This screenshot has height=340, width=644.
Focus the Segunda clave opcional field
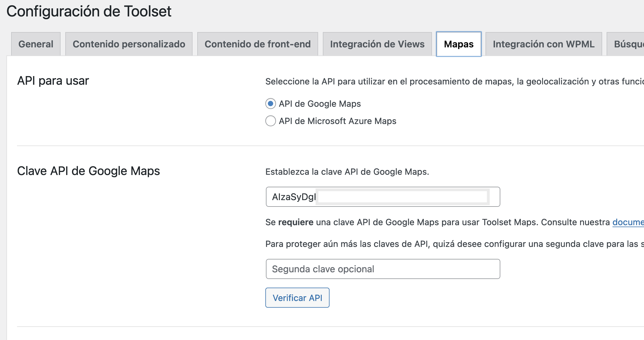pyautogui.click(x=383, y=269)
